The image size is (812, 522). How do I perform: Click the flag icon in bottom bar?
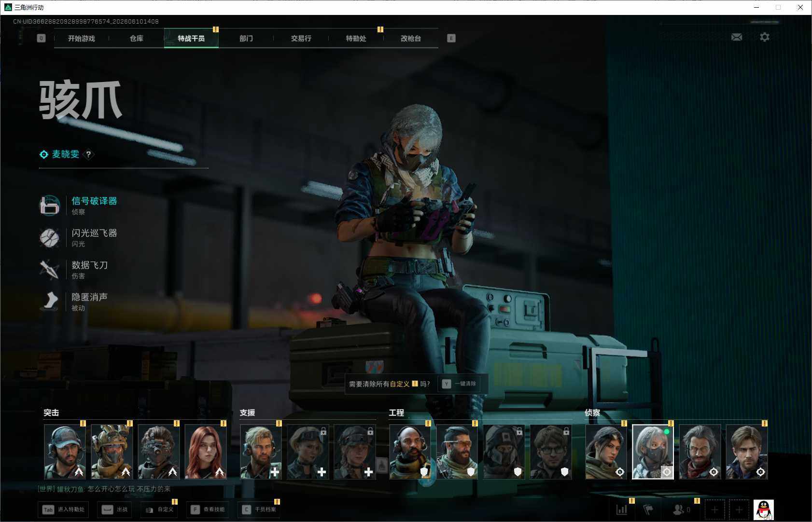coord(648,509)
